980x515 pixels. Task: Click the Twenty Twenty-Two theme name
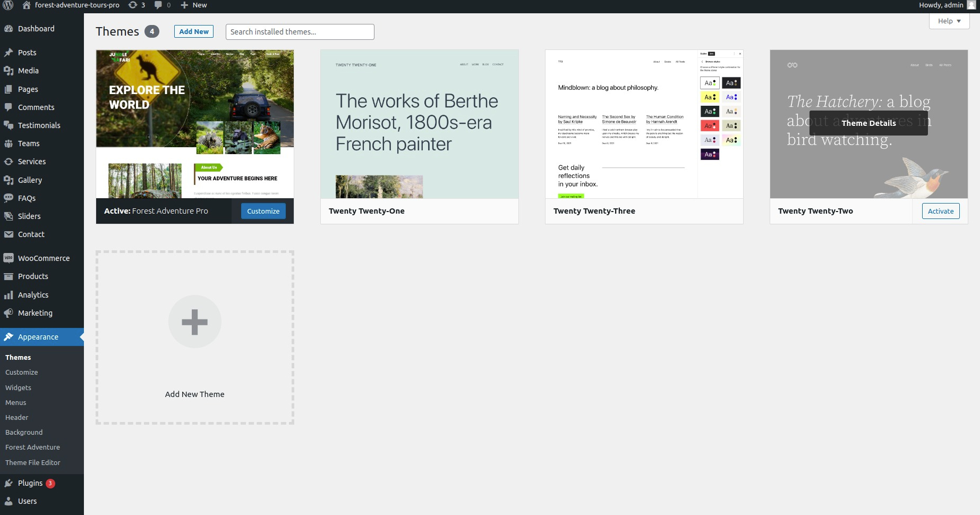[816, 211]
